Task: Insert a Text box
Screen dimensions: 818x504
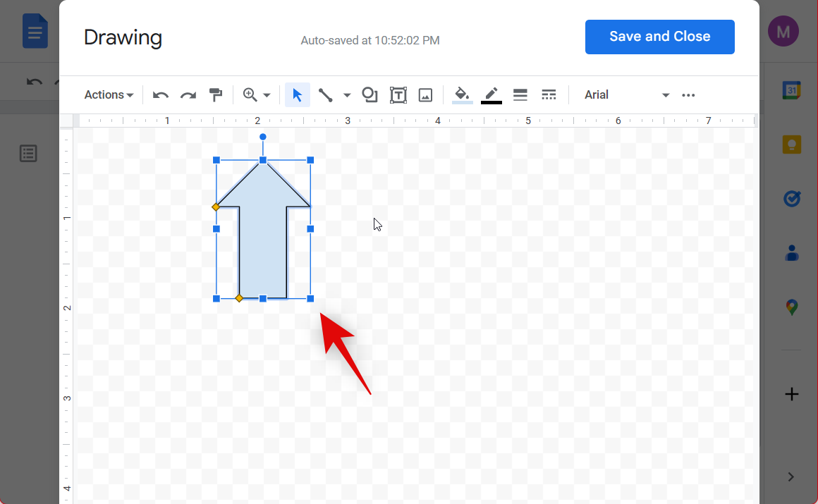Action: pos(398,95)
